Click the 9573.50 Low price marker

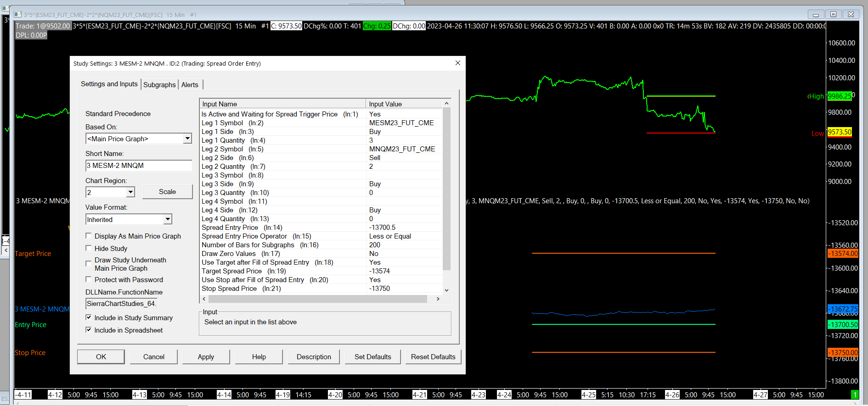coord(840,132)
